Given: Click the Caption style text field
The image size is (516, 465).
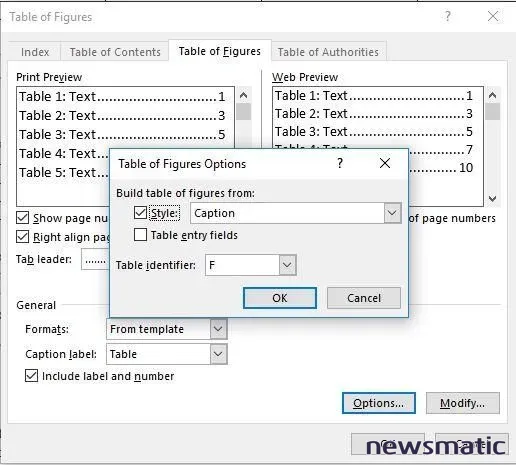Looking at the screenshot, I should (287, 213).
